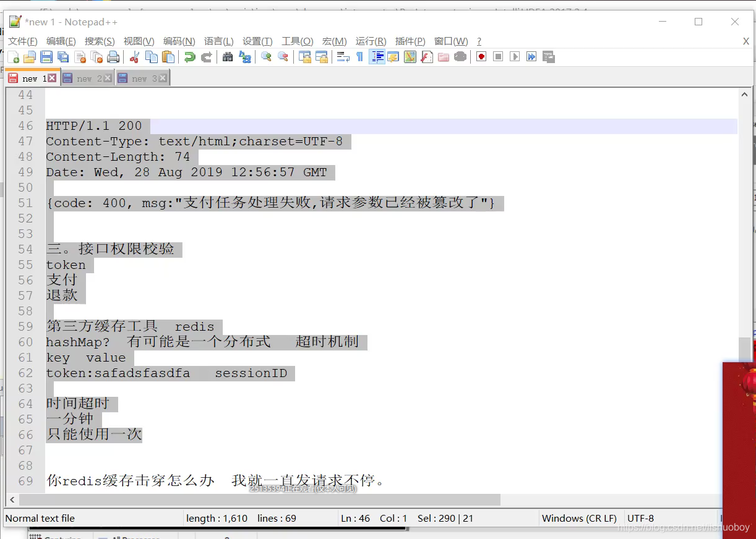Click 'Normal text file' in status bar
Viewport: 756px width, 539px height.
[x=40, y=519]
